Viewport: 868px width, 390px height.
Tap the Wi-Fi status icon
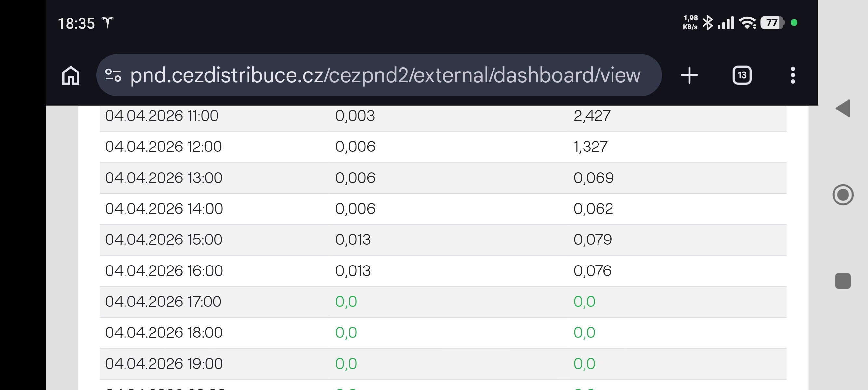(747, 23)
